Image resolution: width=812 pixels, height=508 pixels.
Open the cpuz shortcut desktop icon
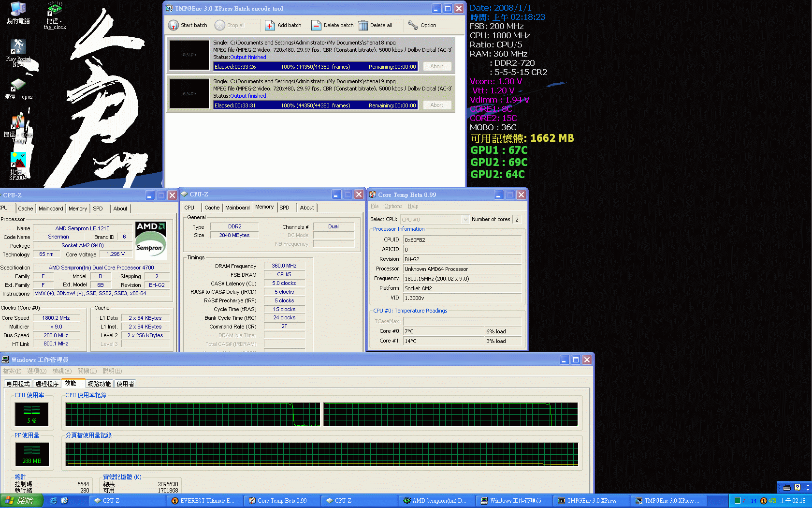[18, 89]
